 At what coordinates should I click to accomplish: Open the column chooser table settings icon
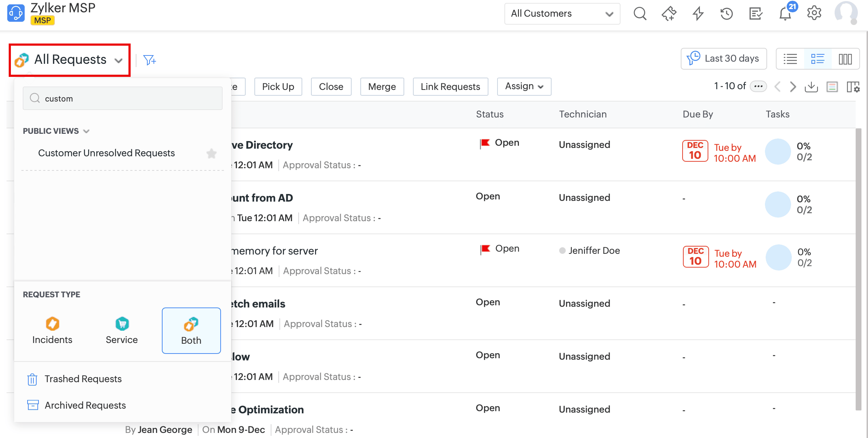853,87
